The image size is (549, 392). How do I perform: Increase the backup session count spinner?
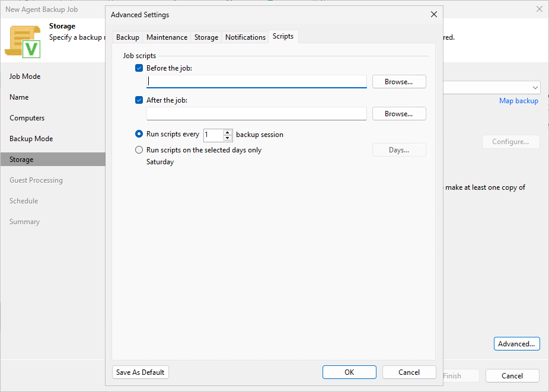[228, 132]
